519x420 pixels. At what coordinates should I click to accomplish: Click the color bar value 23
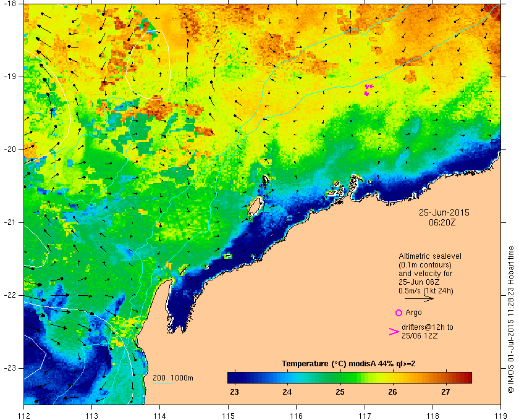234,392
